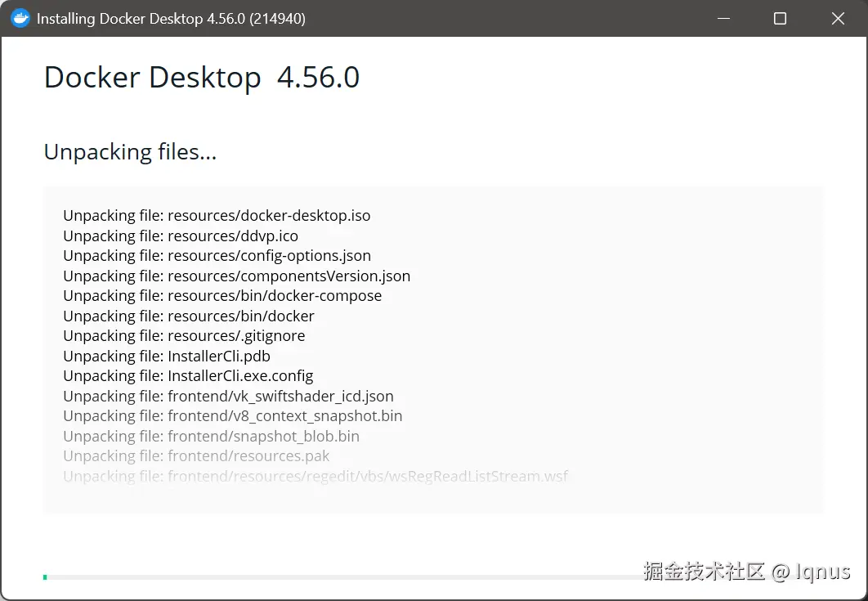Select the .gitignore resource line
868x601 pixels.
tap(184, 336)
